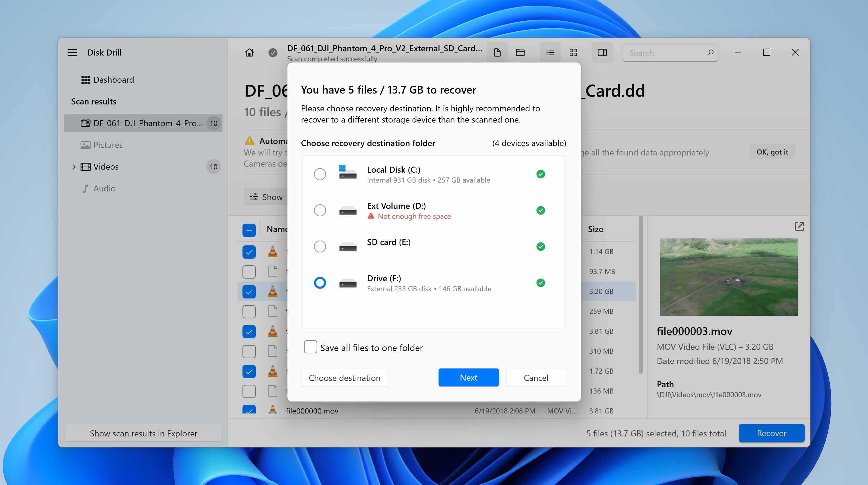Toggle the preview panel icon
Screen dimensions: 868x485
pyautogui.click(x=602, y=53)
